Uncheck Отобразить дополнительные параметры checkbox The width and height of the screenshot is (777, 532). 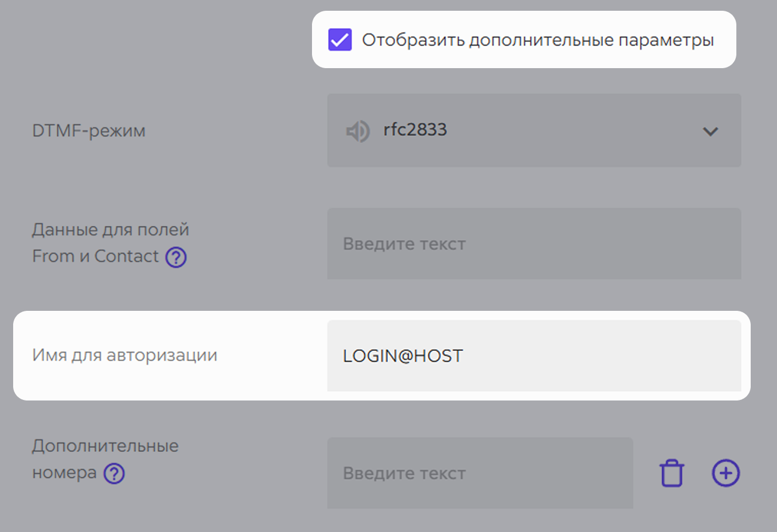click(x=340, y=41)
